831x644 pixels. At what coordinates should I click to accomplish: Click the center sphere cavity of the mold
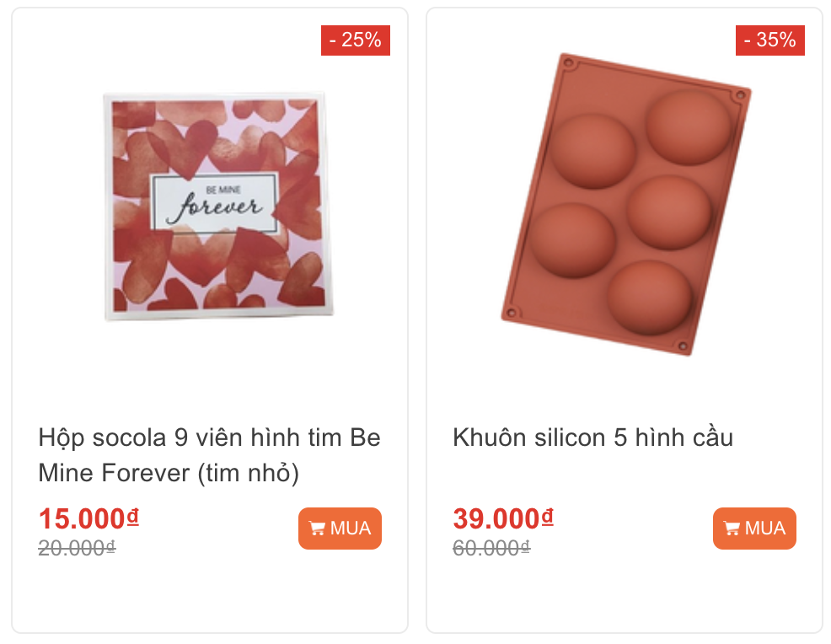668,212
